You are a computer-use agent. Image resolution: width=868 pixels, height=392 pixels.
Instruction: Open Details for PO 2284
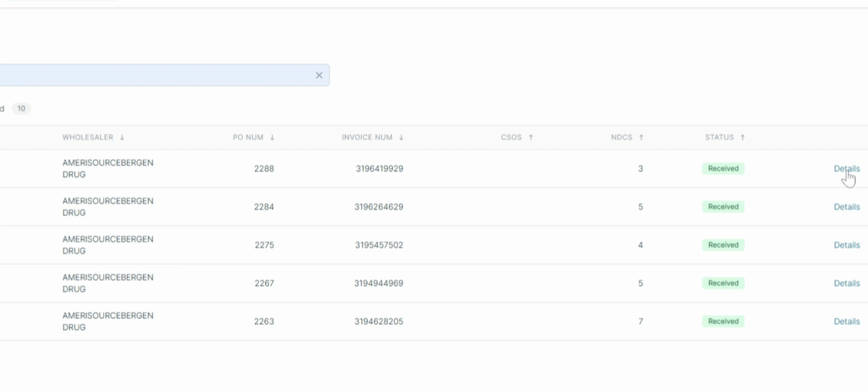(x=847, y=207)
